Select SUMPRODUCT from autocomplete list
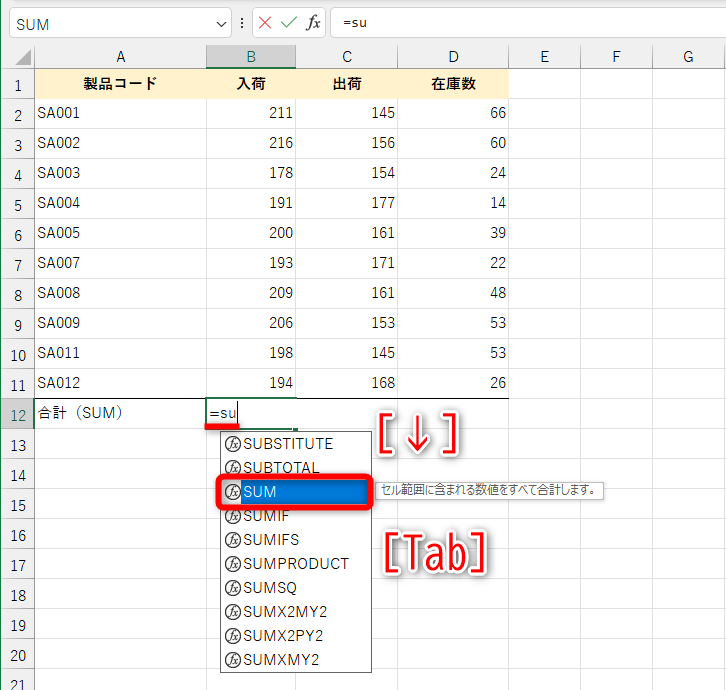 pyautogui.click(x=296, y=564)
